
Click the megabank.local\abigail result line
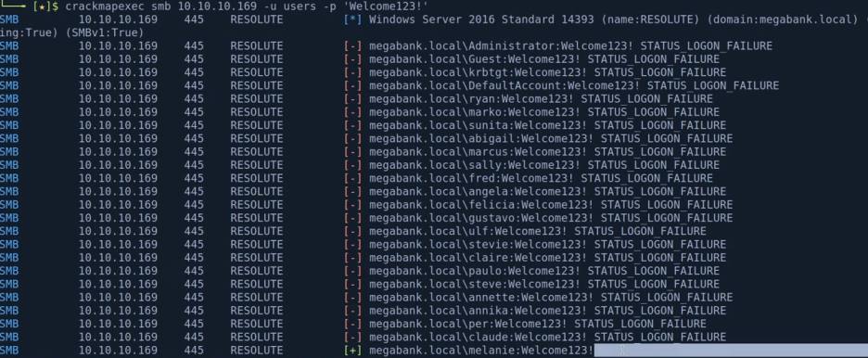pyautogui.click(x=551, y=139)
